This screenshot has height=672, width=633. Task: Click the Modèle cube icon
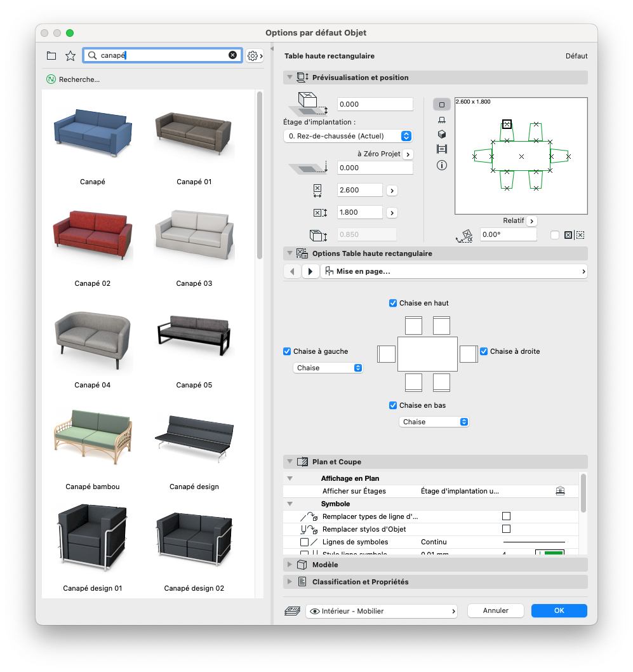coord(302,565)
